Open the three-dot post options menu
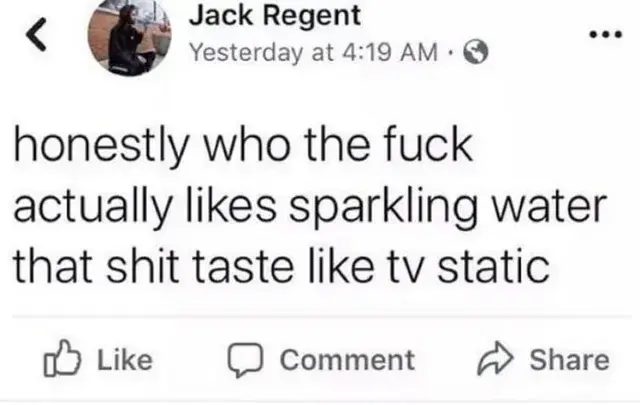Image resolution: width=640 pixels, height=405 pixels. click(x=606, y=35)
